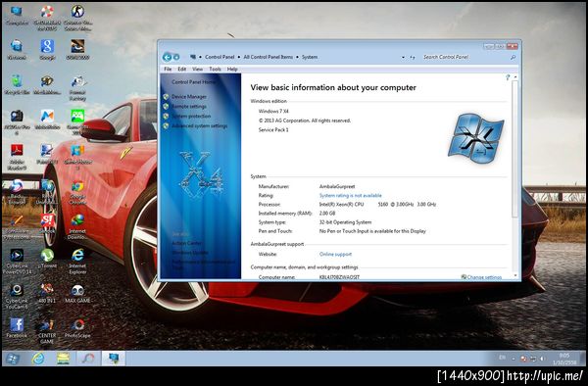Open the Action Center link in See also
The image size is (588, 386).
187,243
